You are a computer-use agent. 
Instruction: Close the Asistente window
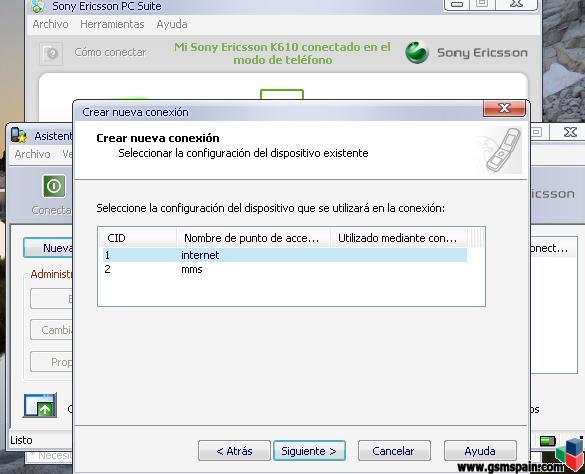point(570,132)
